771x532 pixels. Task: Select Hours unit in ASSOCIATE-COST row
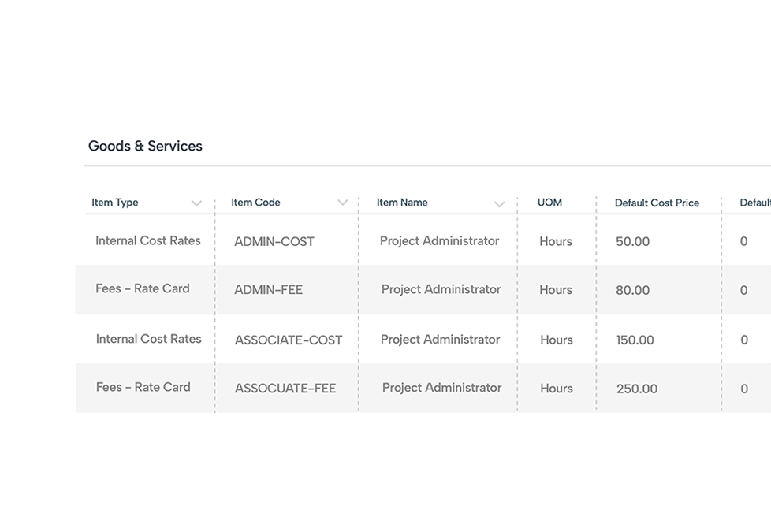click(x=557, y=340)
